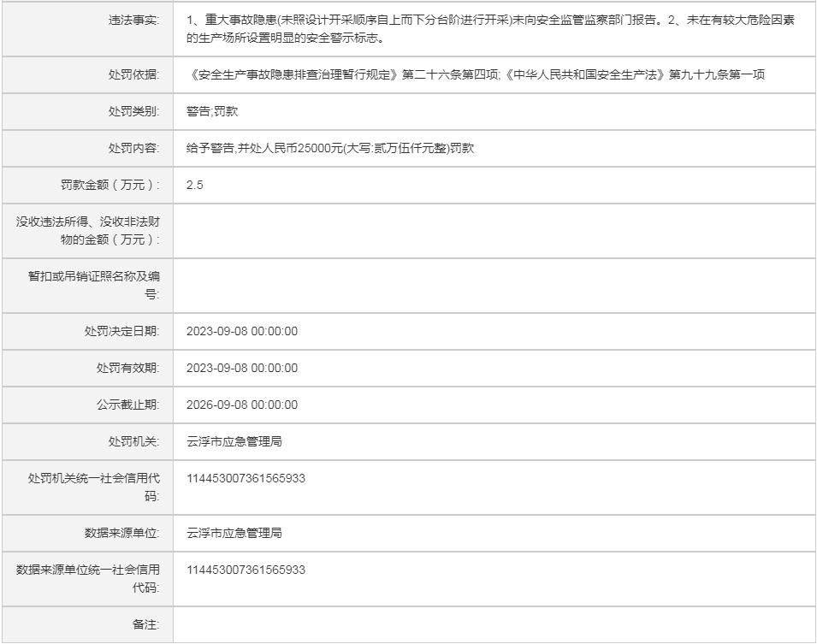The image size is (817, 644).
Task: Click the 暂扣或吊销证照名称及编号 label
Action: click(x=93, y=286)
